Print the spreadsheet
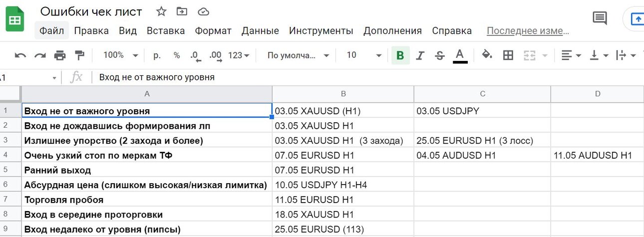This screenshot has height=237, width=644. [x=60, y=55]
